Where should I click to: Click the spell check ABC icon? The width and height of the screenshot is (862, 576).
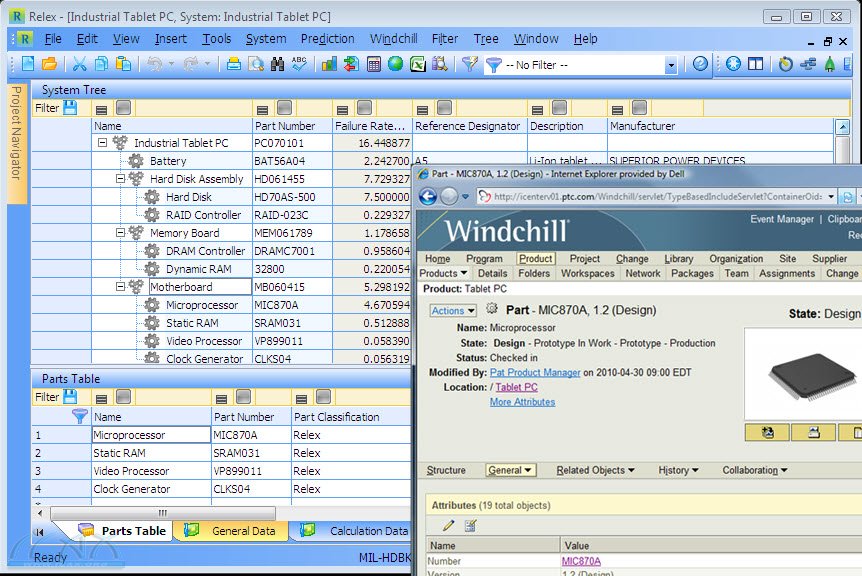click(299, 64)
